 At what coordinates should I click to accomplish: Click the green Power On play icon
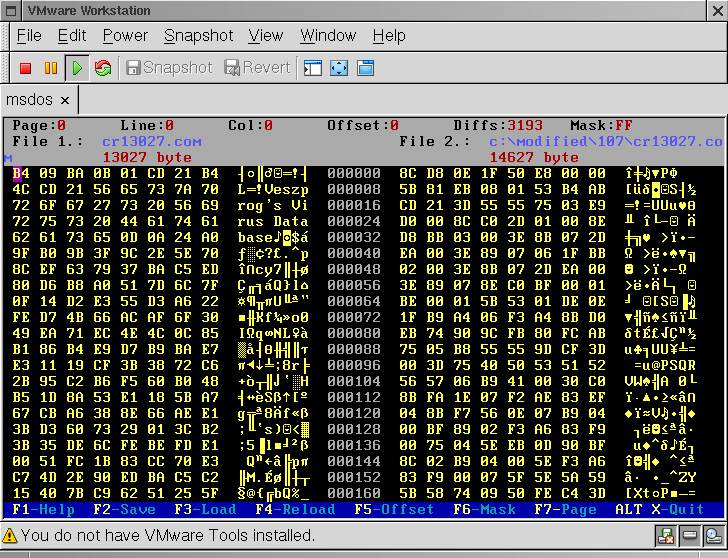coord(77,68)
